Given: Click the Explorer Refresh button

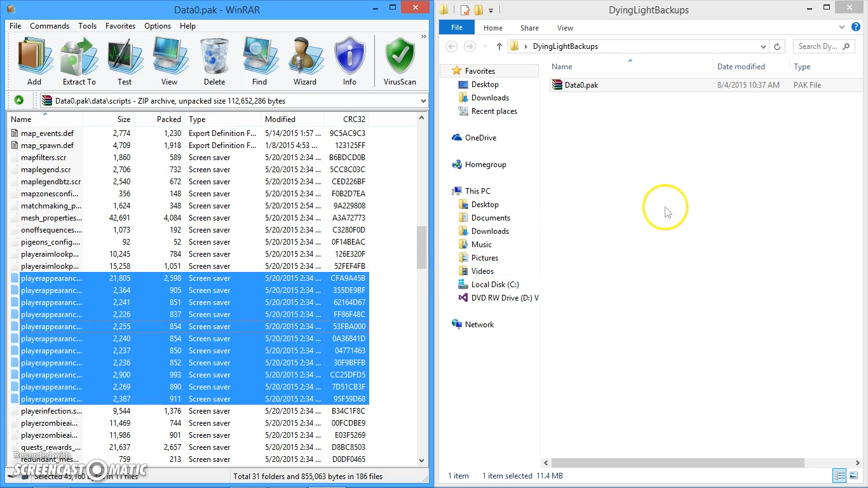Looking at the screenshot, I should click(x=777, y=46).
